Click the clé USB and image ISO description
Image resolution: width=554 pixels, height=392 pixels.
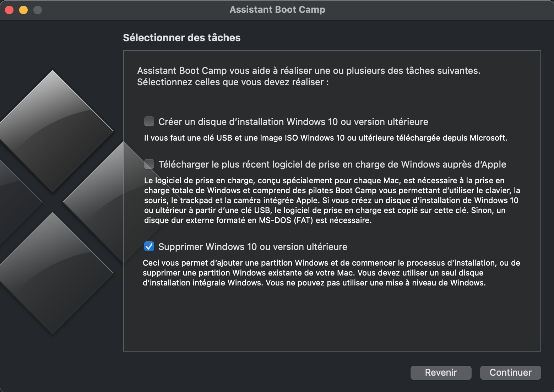click(x=326, y=138)
